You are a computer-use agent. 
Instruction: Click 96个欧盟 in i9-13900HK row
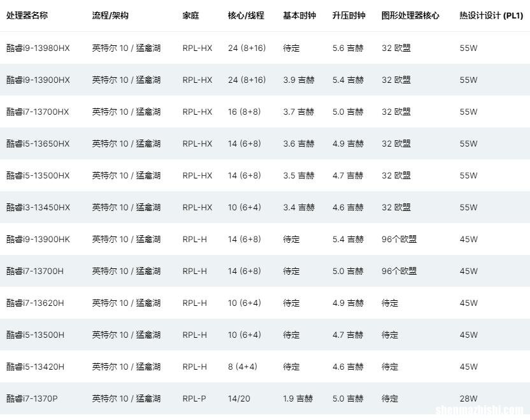pyautogui.click(x=399, y=239)
